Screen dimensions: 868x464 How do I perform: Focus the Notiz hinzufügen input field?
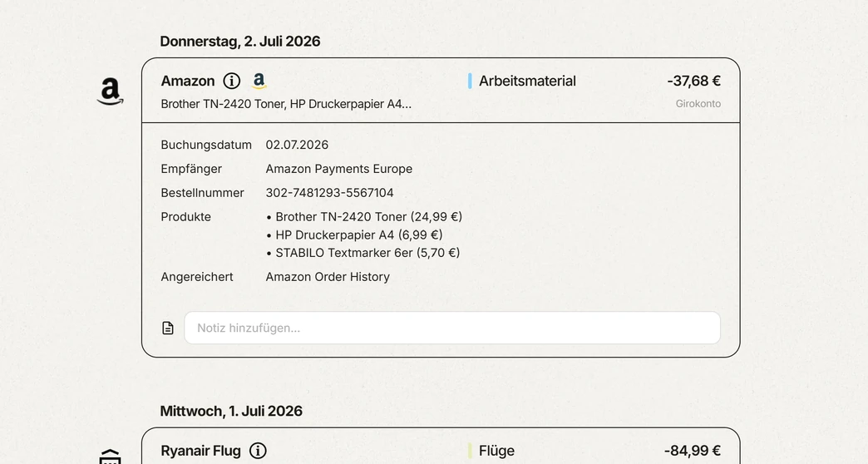coord(452,328)
